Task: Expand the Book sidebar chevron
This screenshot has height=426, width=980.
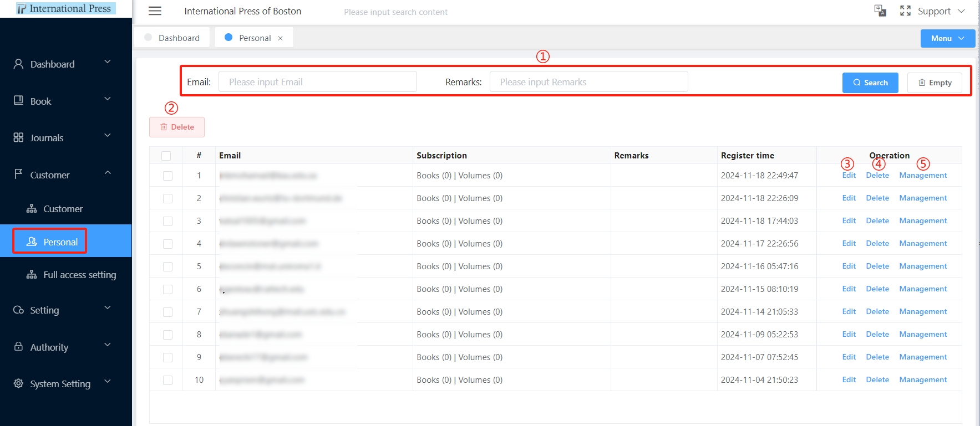Action: tap(108, 99)
